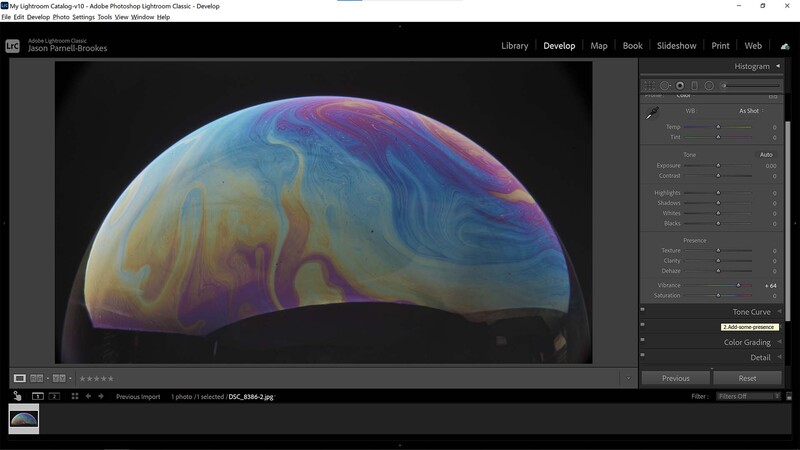Click the Previous Import source label
800x450 pixels.
(x=138, y=396)
